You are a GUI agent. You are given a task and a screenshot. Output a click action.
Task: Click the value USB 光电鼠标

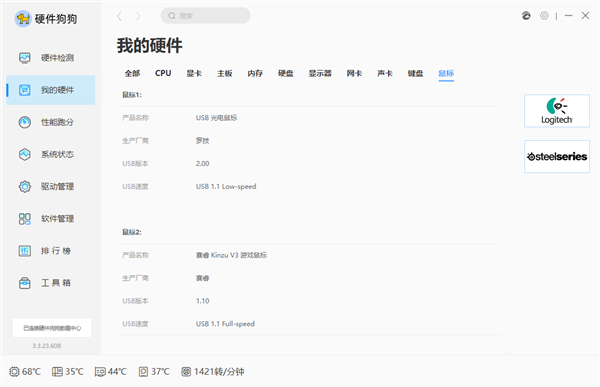(x=217, y=118)
